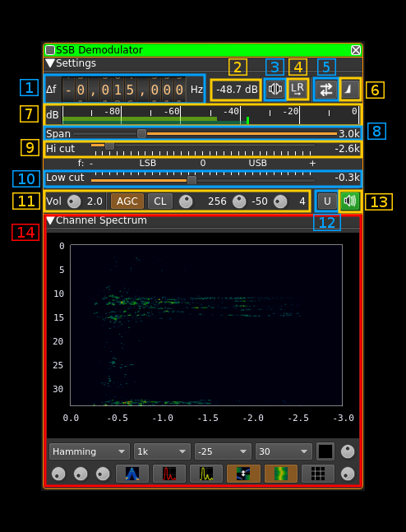Screen dimensions: 406x532
Task: Click the LR channel flip icon
Action: 298,90
